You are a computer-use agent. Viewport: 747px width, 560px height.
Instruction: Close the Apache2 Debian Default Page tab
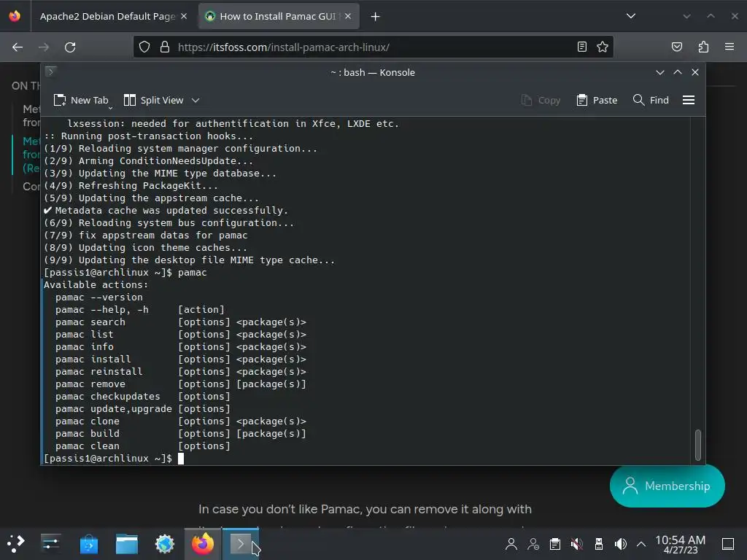[184, 16]
